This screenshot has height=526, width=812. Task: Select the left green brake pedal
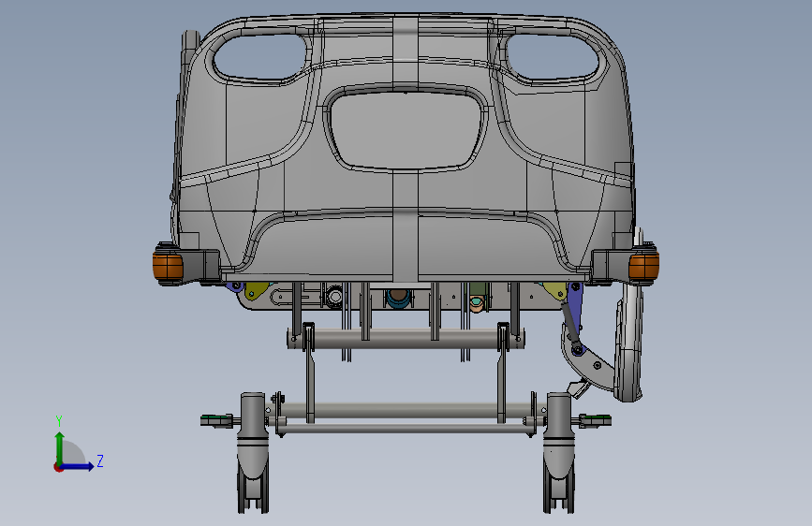pos(216,420)
